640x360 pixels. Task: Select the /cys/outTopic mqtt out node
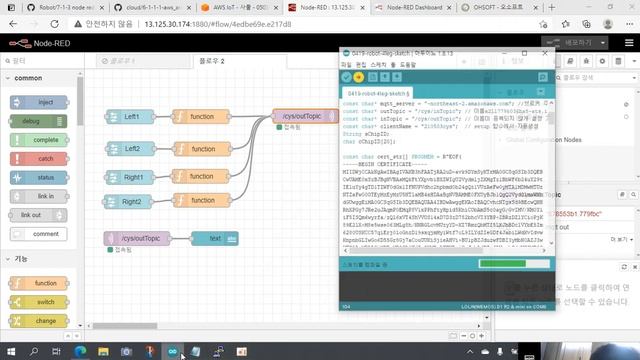pyautogui.click(x=305, y=116)
